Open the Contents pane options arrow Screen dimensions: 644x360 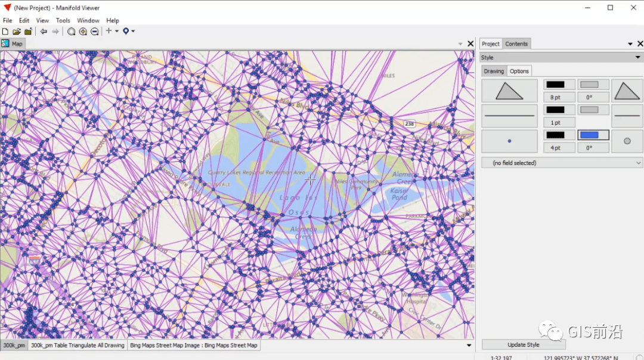pyautogui.click(x=630, y=44)
